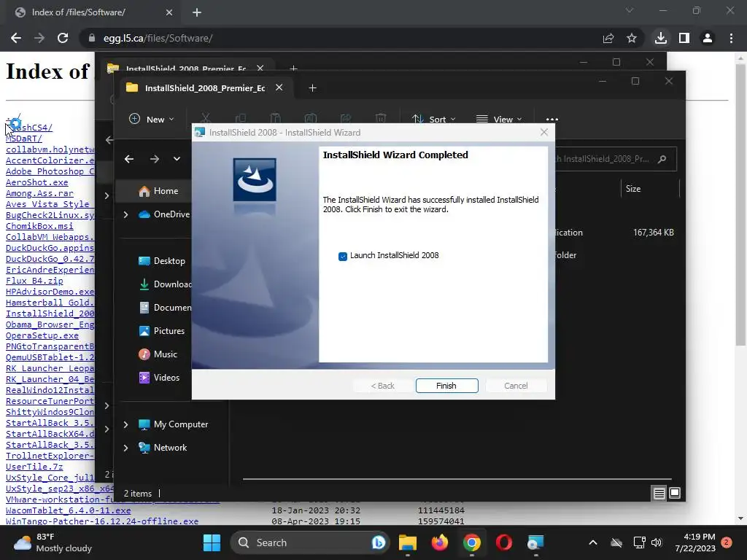Click the Delete trash icon in File Explorer
This screenshot has height=560, width=747.
pyautogui.click(x=381, y=118)
